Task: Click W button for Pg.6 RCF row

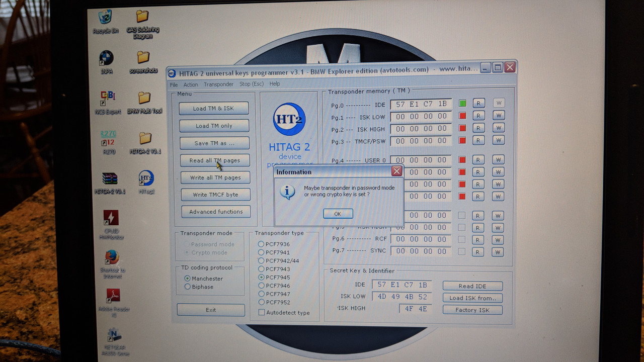Action: point(498,240)
